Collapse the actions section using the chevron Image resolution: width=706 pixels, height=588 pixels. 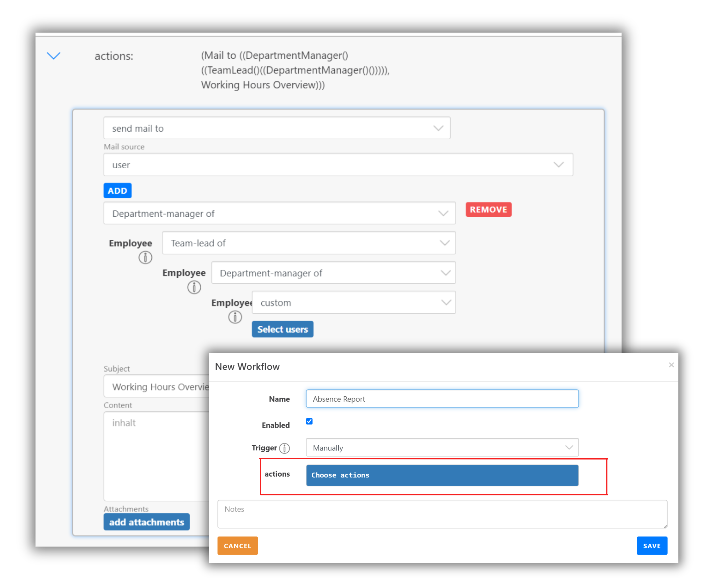[x=54, y=56]
